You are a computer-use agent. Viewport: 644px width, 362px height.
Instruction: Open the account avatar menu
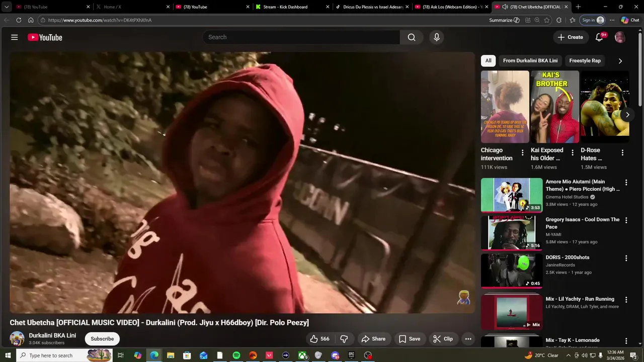point(620,37)
